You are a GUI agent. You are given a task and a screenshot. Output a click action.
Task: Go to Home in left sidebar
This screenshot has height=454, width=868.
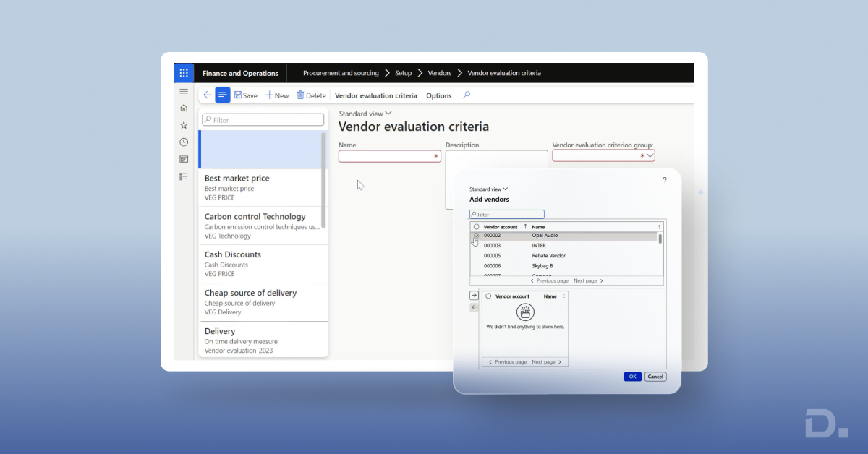click(x=184, y=108)
